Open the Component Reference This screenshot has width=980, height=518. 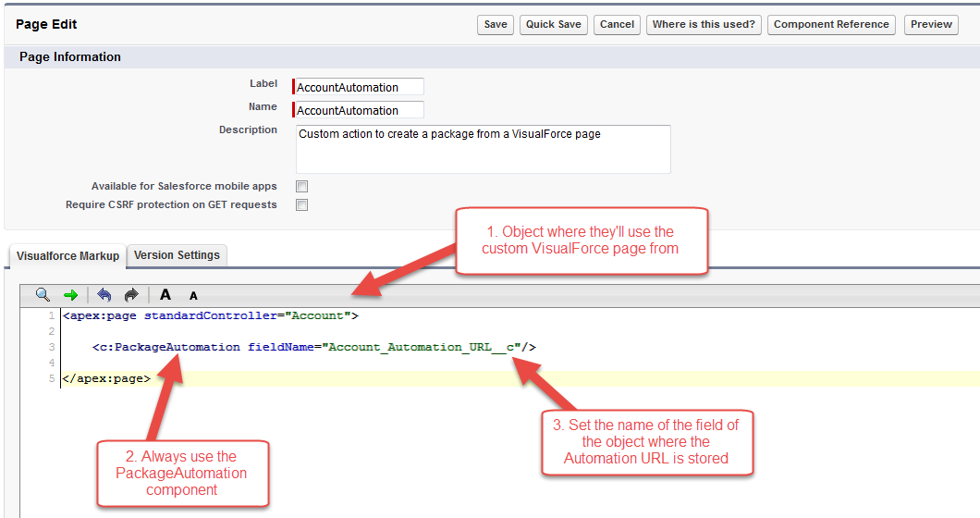[x=830, y=25]
